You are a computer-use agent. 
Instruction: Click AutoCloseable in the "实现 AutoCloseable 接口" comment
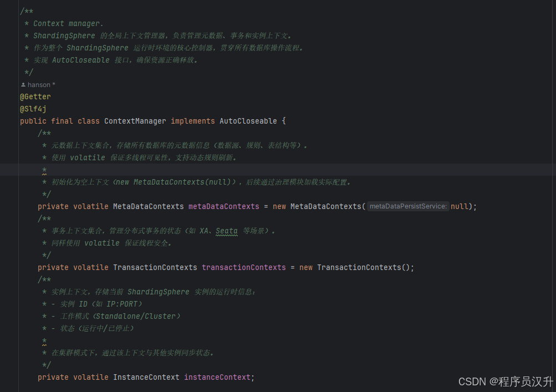81,60
